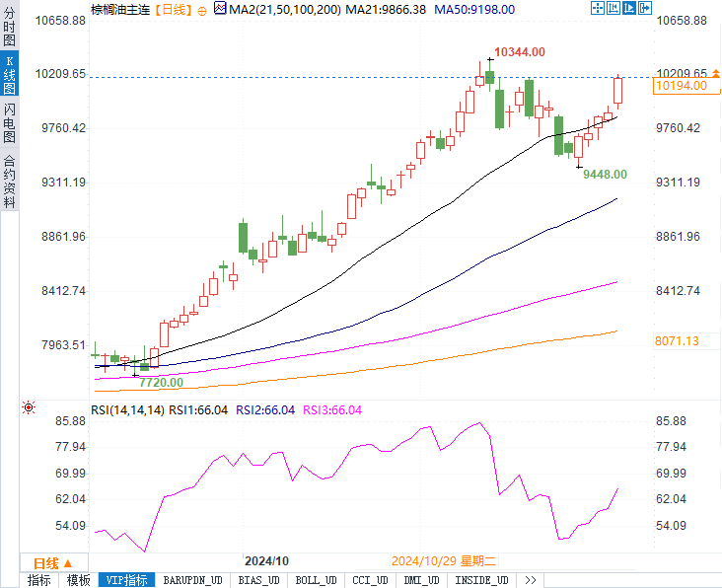Apply the DMI_UD indicator

click(421, 580)
